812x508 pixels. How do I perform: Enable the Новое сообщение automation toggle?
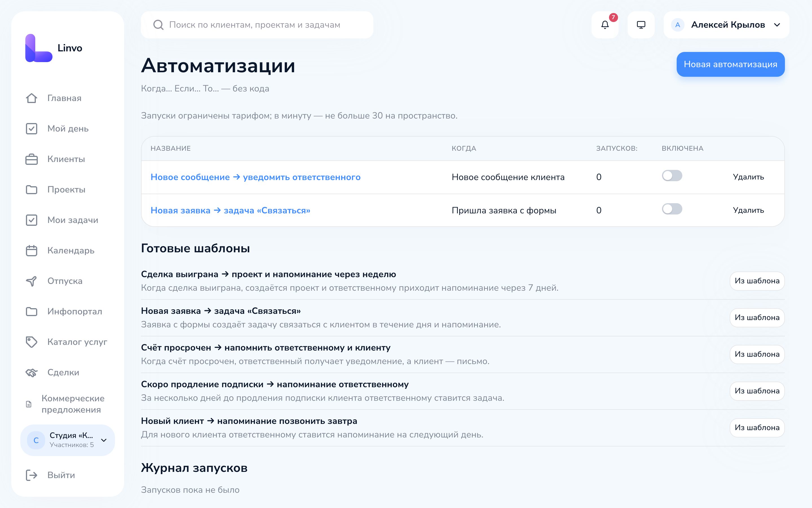tap(672, 176)
